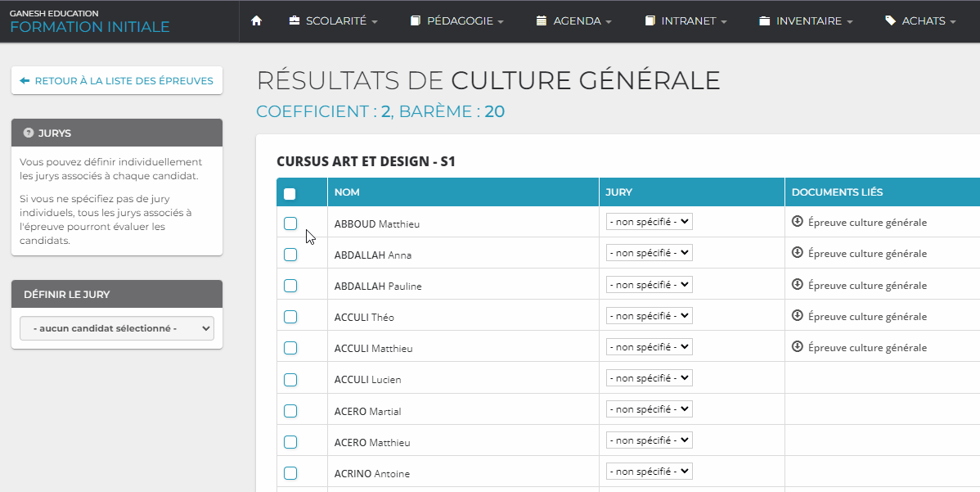Click the Jurys help question icon

pos(28,133)
